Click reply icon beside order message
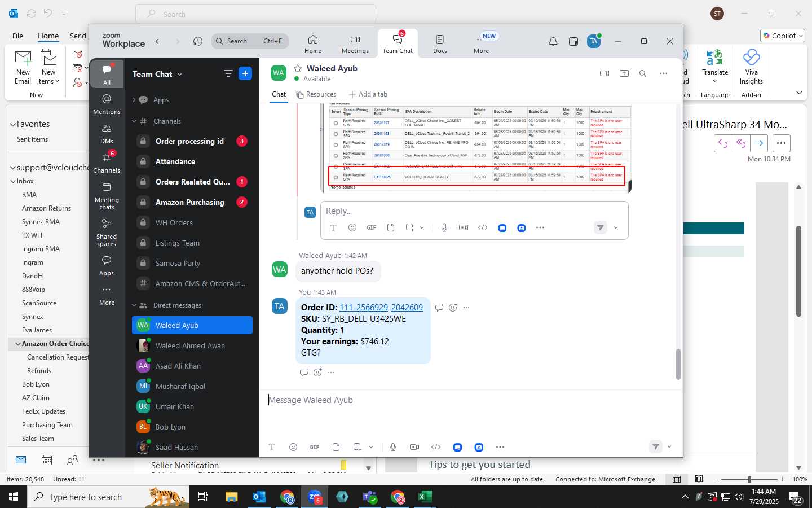This screenshot has width=812, height=508. 439,308
